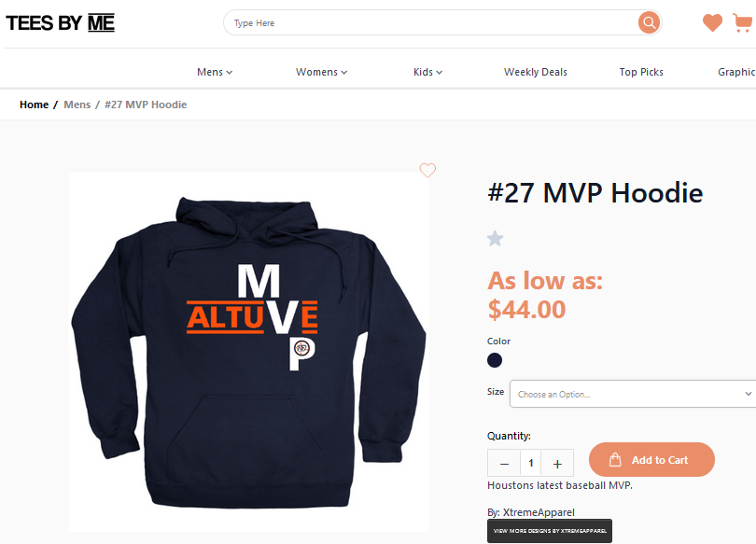Open the wishlist heart icon in header

click(712, 22)
